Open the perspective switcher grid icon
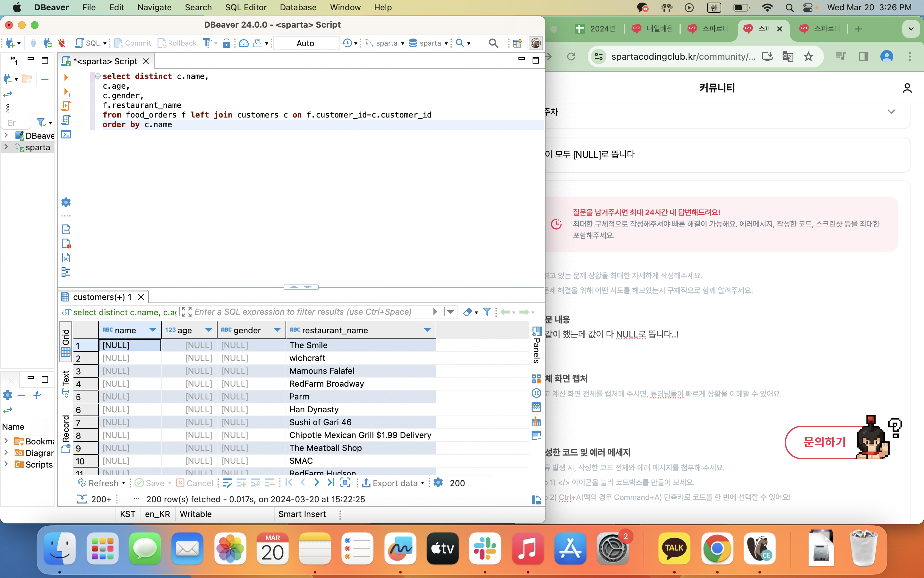 click(x=518, y=43)
